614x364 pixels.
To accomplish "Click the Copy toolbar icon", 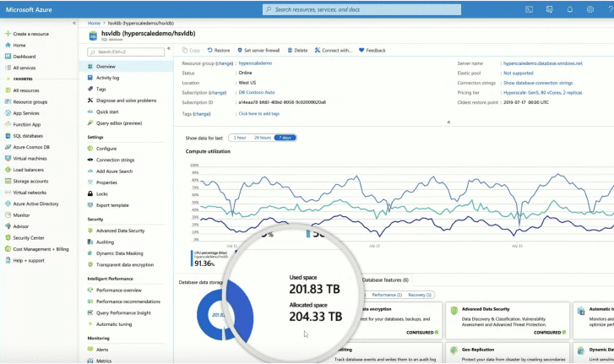I will click(x=185, y=50).
